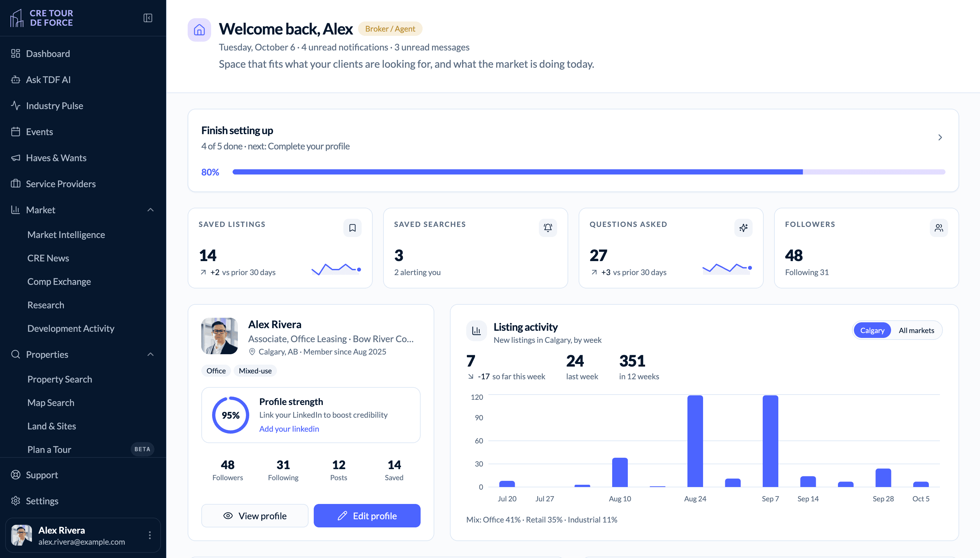Go to Comp Exchange in the sidebar
This screenshot has width=980, height=558.
point(59,282)
